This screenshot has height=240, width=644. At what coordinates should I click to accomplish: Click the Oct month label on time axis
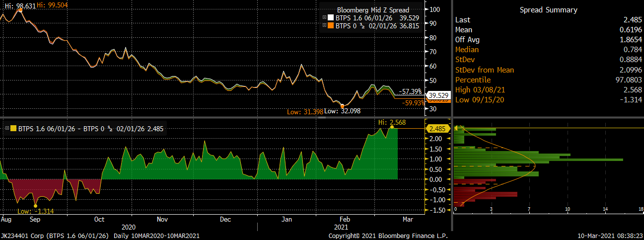pos(99,219)
